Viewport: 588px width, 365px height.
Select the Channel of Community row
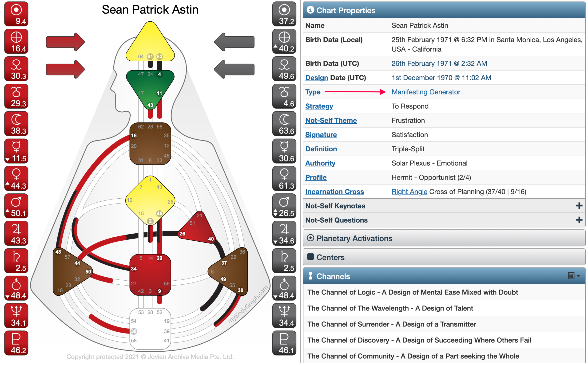(444, 356)
